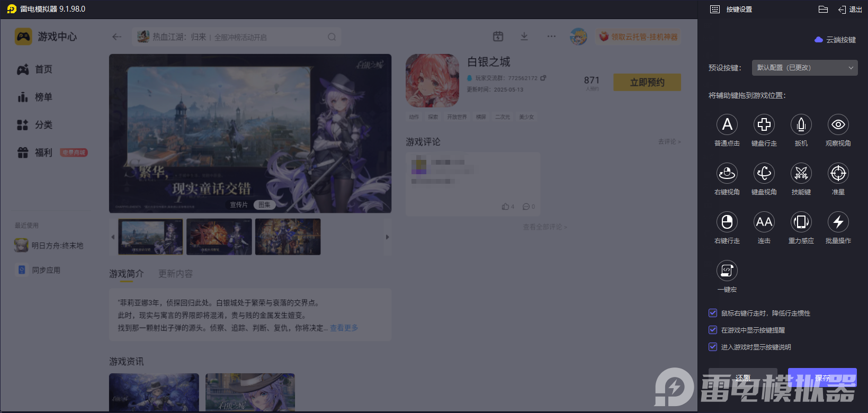Click 立即预约 to pre-register
The height and width of the screenshot is (413, 868).
coord(647,83)
